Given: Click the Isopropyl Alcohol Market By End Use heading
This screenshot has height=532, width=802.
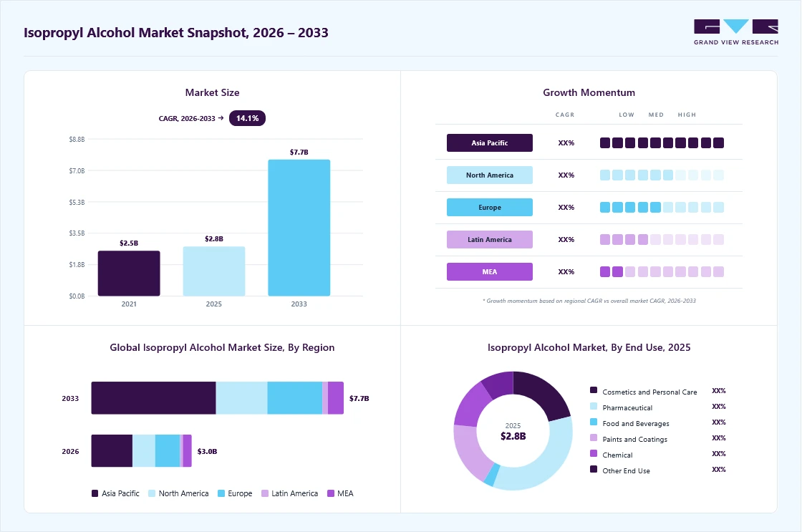Looking at the screenshot, I should pos(589,347).
